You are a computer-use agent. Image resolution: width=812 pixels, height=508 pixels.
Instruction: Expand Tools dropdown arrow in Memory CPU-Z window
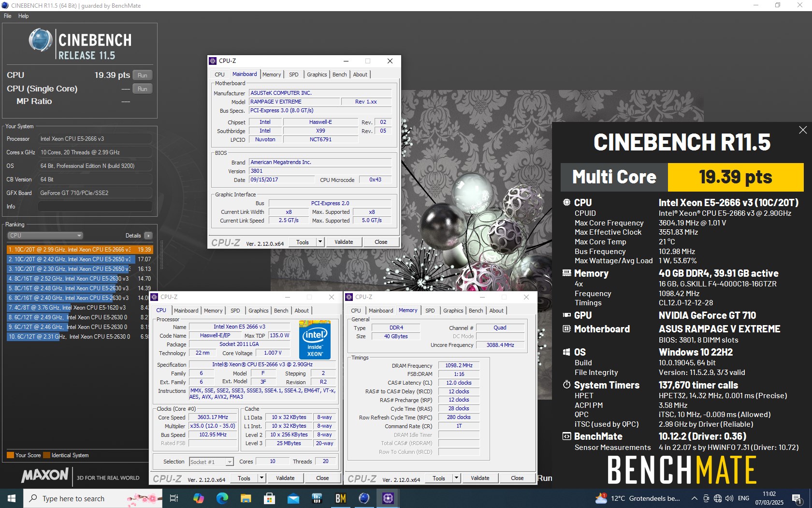456,478
